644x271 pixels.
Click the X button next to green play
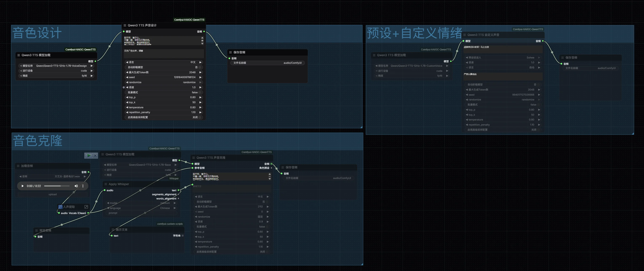[x=95, y=156]
